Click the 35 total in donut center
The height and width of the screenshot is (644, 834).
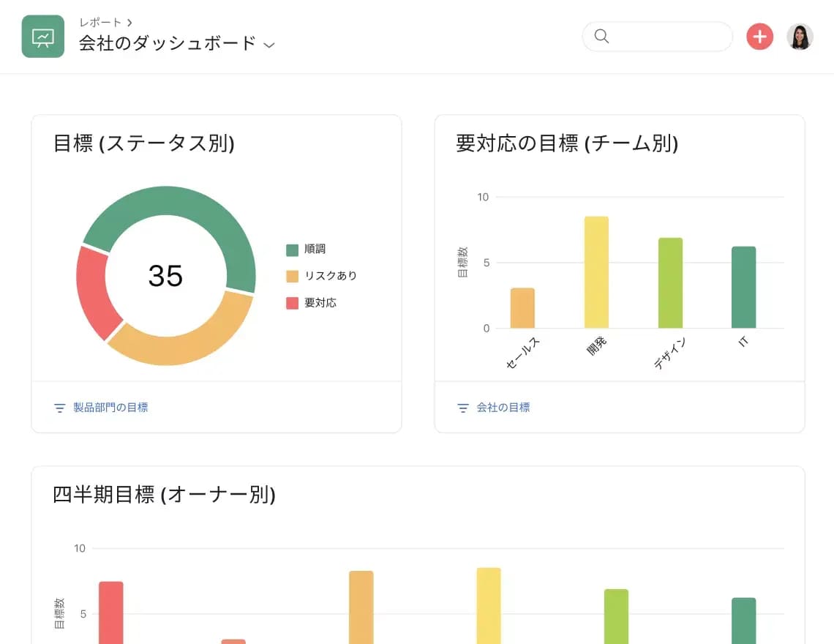pos(165,276)
